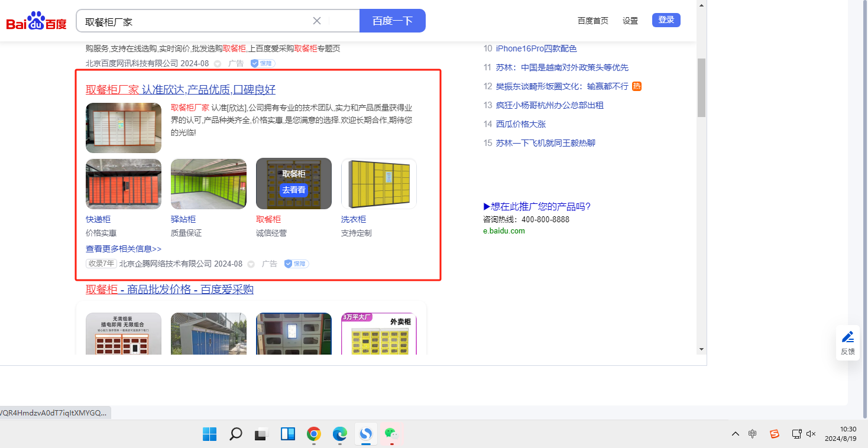Open WeChat from the taskbar
Image resolution: width=868 pixels, height=448 pixels.
390,434
